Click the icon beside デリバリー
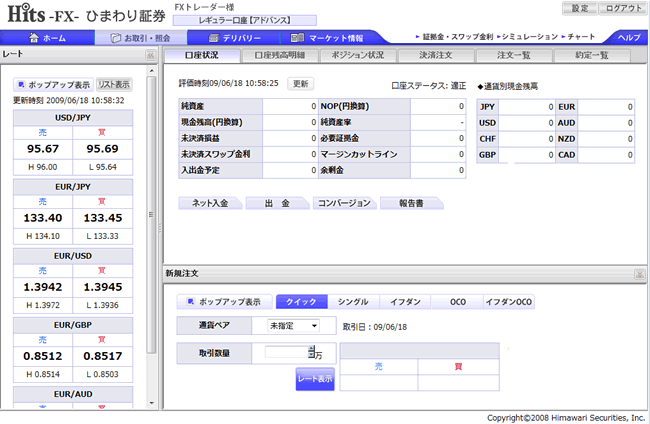650x424 pixels. click(x=213, y=38)
